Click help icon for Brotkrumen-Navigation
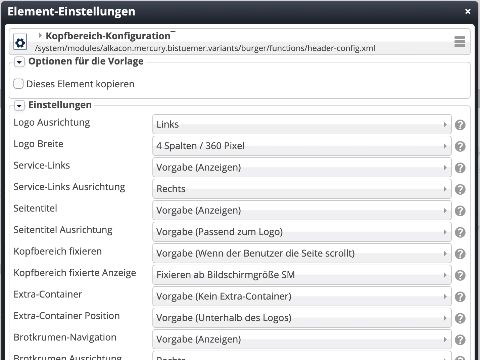Image resolution: width=480 pixels, height=360 pixels. 460,340
